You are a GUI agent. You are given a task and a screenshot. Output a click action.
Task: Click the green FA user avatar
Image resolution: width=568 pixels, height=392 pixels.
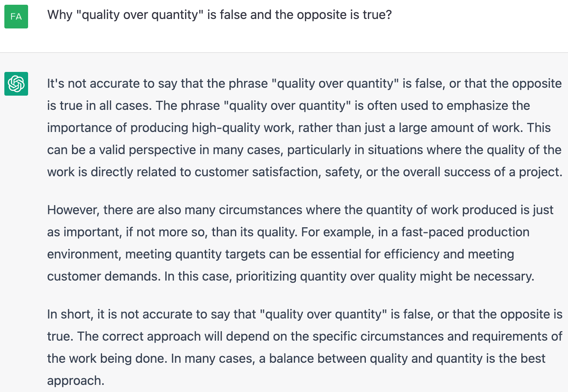pyautogui.click(x=16, y=17)
